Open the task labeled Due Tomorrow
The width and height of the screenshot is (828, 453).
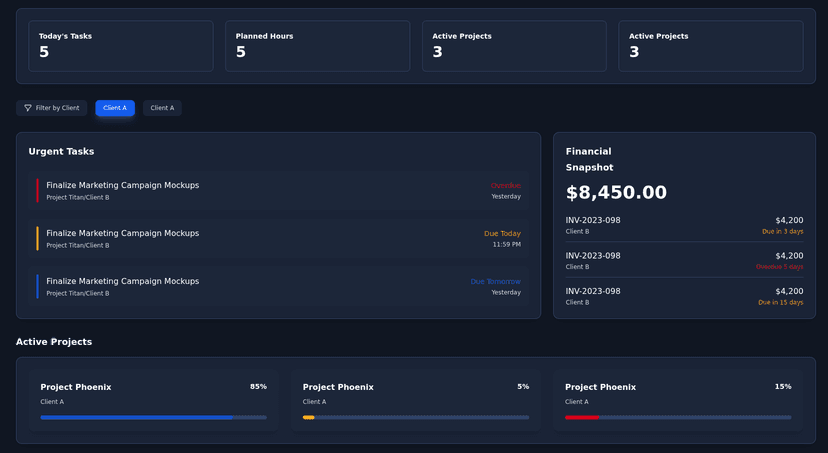click(278, 287)
